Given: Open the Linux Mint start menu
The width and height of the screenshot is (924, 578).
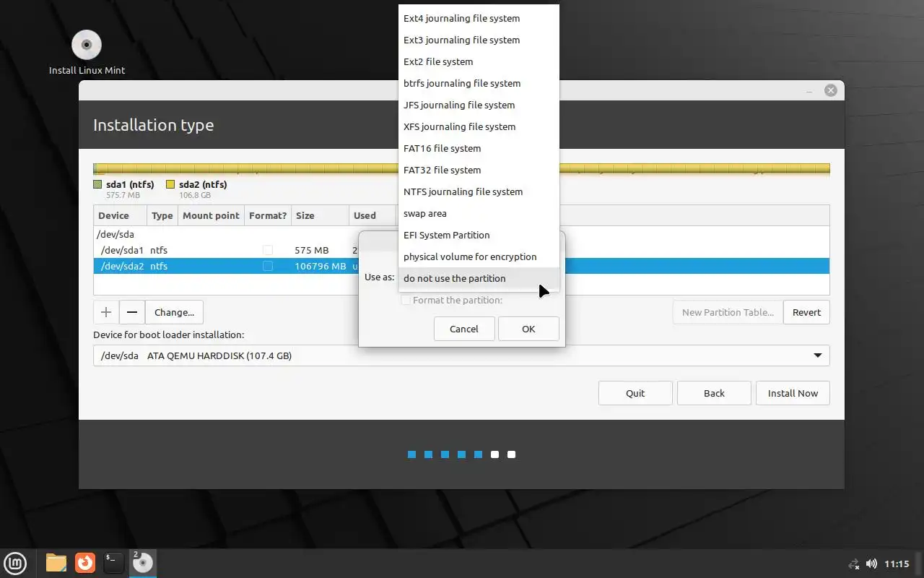Looking at the screenshot, I should (x=15, y=562).
